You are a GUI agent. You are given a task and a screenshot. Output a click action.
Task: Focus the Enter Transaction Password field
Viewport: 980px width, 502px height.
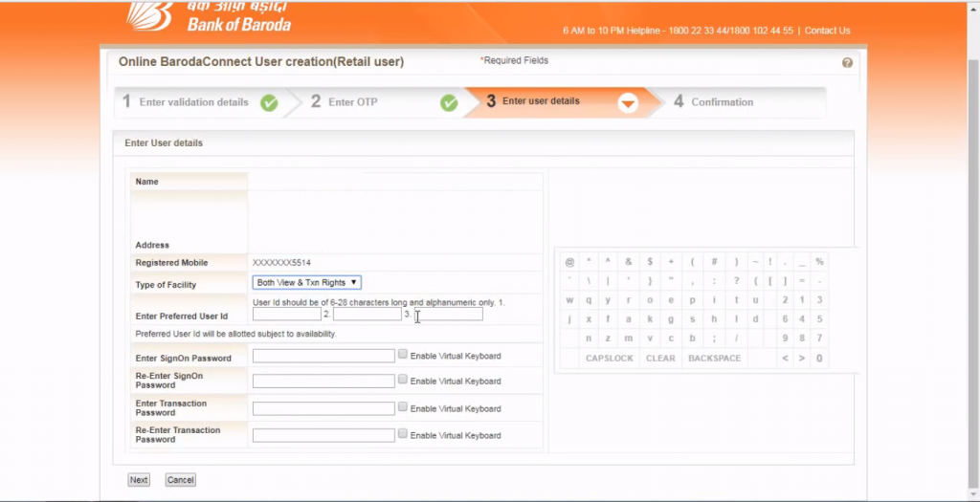323,408
